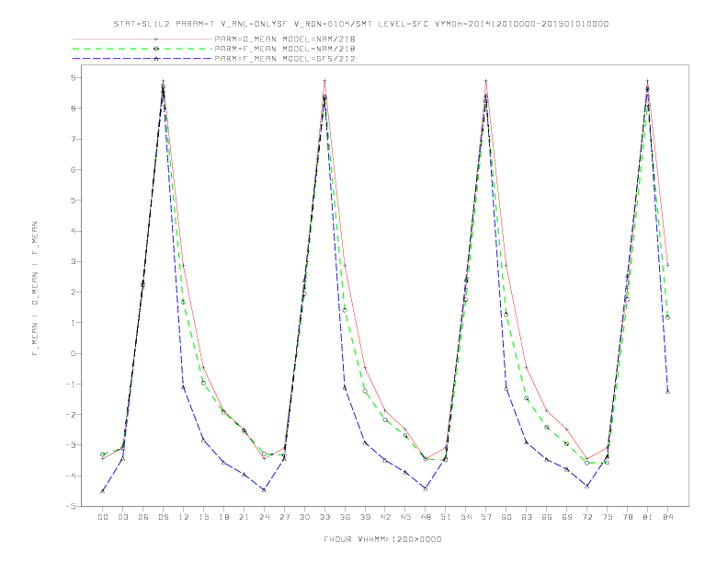The image size is (728, 563).
Task: Click y-axis tick label 8
Action: (73, 109)
